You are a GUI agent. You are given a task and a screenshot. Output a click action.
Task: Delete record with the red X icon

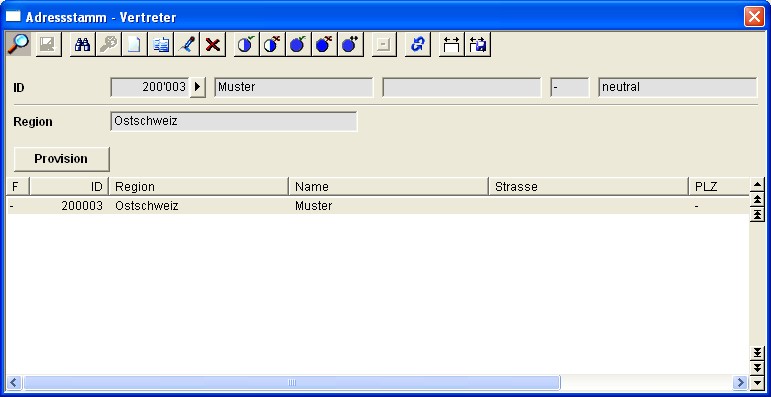pos(212,45)
